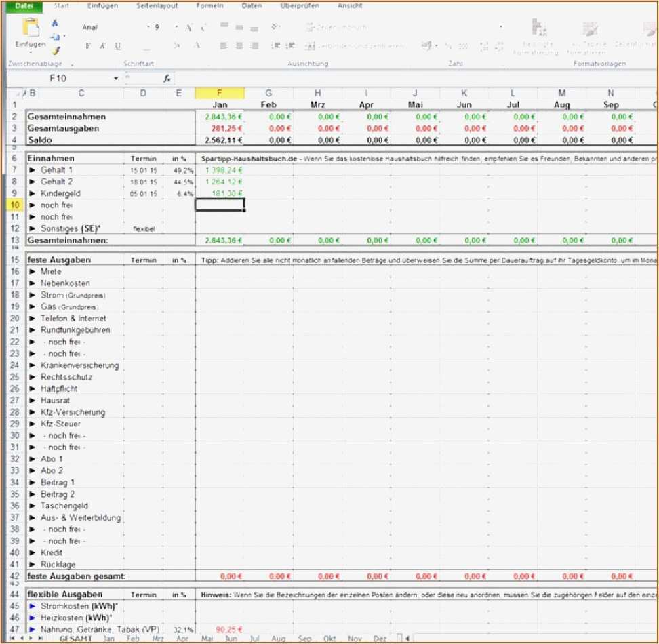Expand the Miete row arrow
This screenshot has width=659, height=644.
click(32, 272)
